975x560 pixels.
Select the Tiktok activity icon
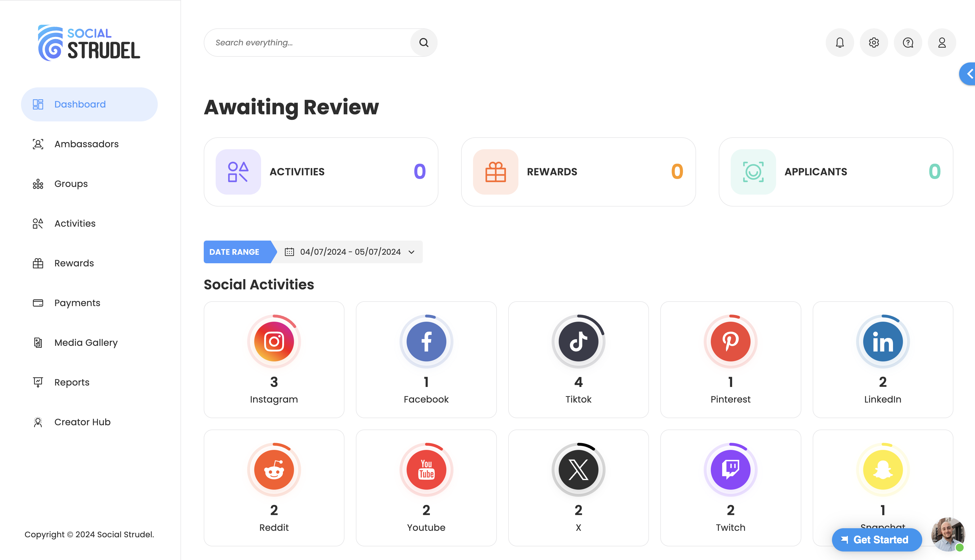pos(579,341)
